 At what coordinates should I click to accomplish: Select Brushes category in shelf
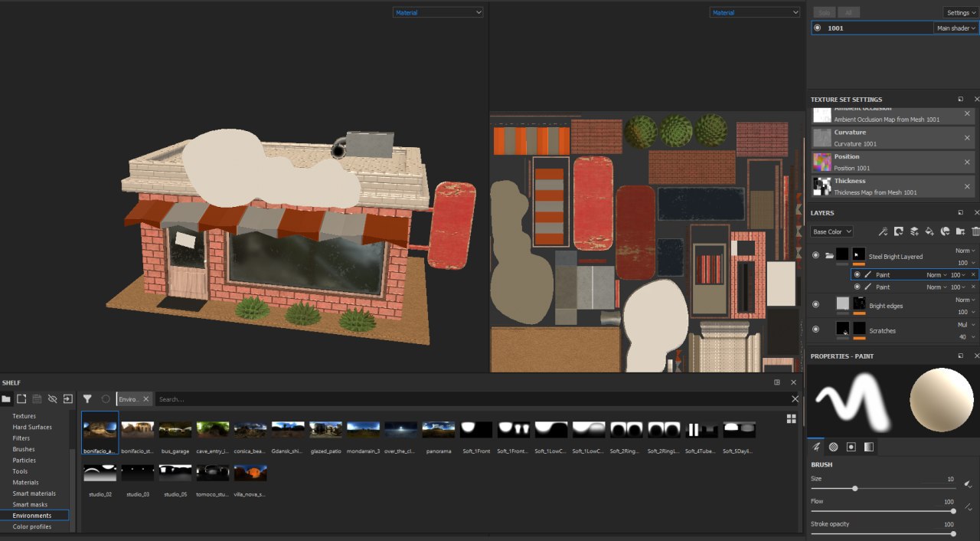24,449
